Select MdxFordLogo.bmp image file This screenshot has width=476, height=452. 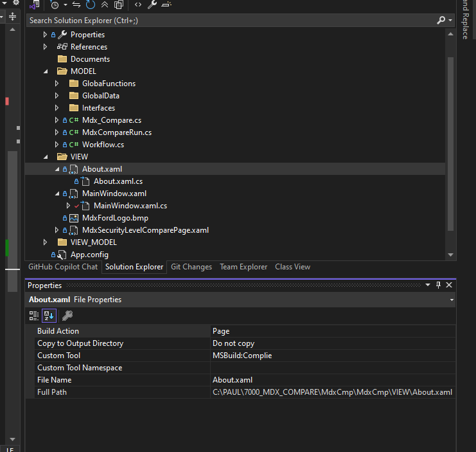tap(115, 218)
